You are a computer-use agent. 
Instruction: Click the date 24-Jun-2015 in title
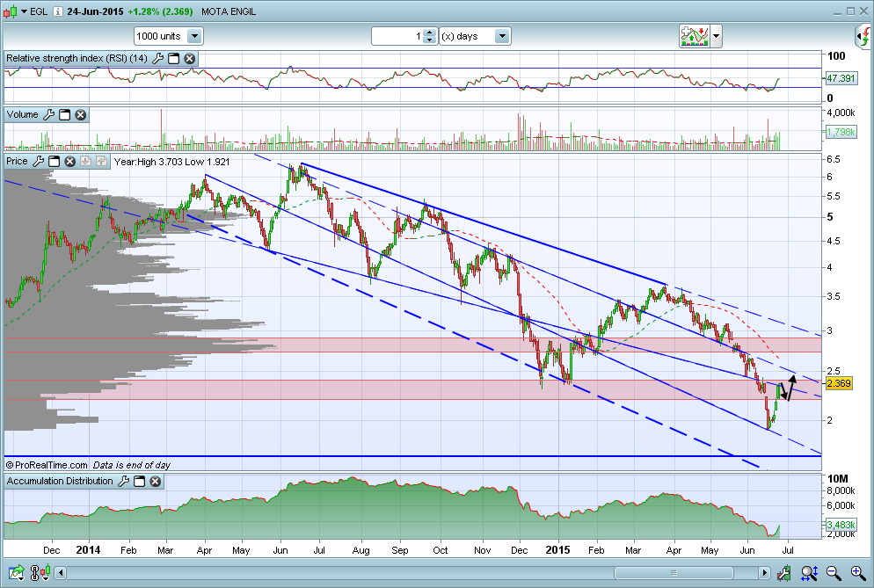pyautogui.click(x=93, y=11)
